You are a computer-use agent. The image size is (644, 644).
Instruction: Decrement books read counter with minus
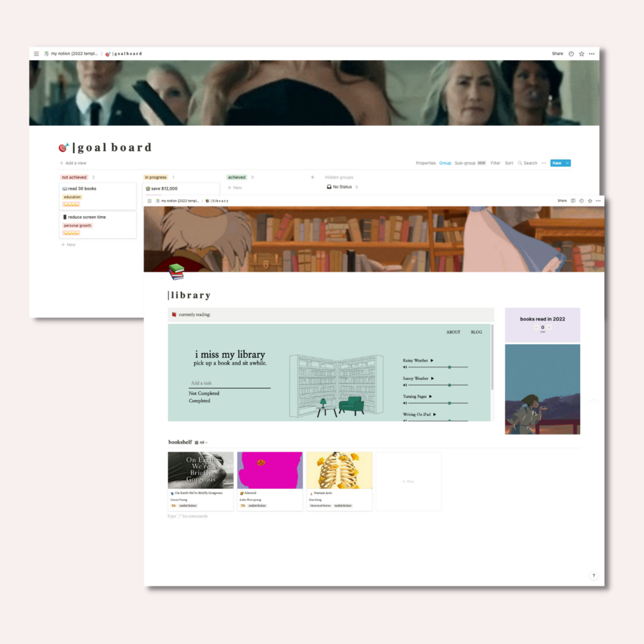click(x=536, y=327)
